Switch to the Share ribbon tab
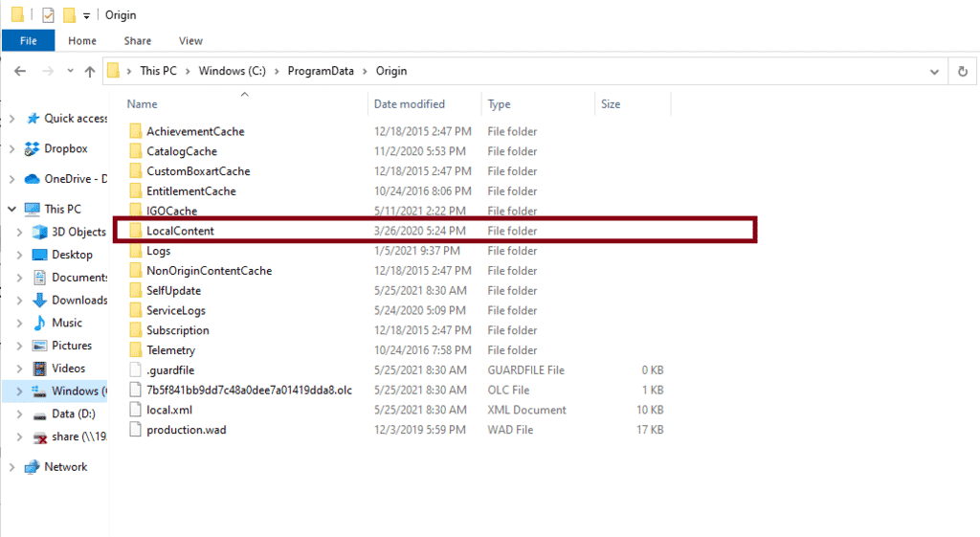 tap(138, 40)
